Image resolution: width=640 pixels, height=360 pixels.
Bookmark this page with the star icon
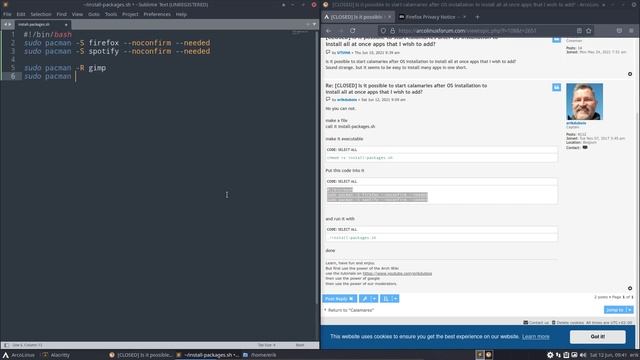point(589,31)
